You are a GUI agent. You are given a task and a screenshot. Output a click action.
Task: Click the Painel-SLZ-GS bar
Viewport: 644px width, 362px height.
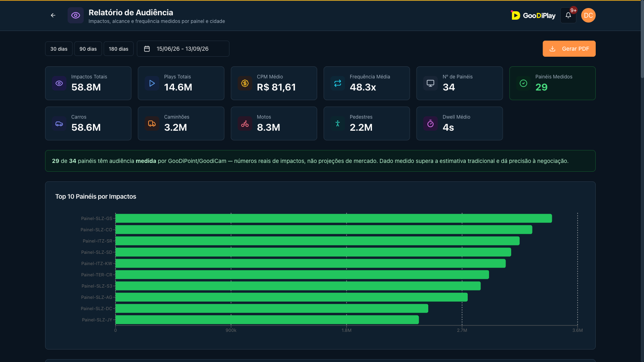[334, 218]
